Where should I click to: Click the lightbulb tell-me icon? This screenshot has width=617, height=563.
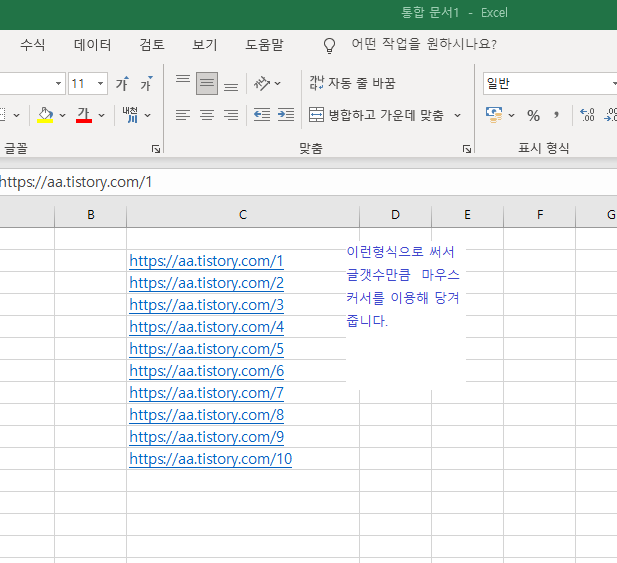(x=329, y=46)
